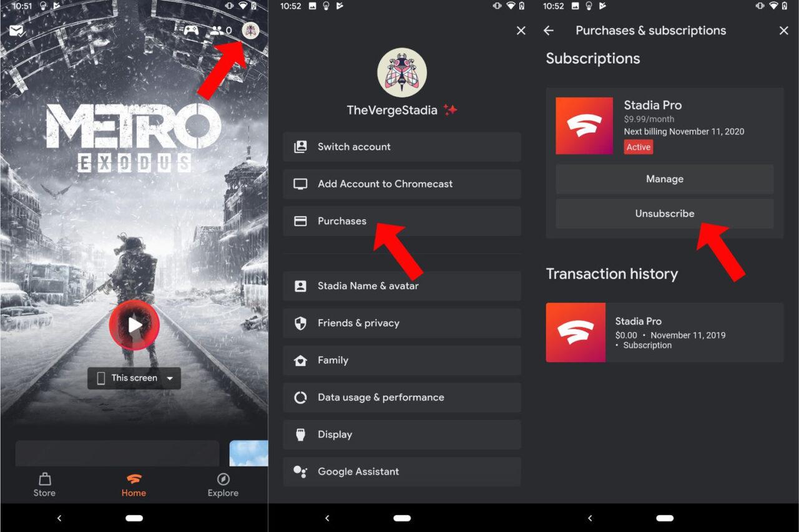Screen dimensions: 799x532
Task: Click the Stadia Name person icon
Action: (x=300, y=286)
